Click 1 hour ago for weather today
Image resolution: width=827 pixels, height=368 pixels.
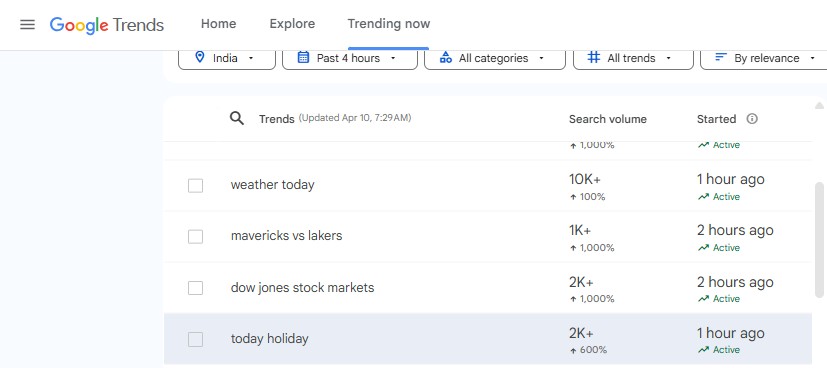point(730,179)
